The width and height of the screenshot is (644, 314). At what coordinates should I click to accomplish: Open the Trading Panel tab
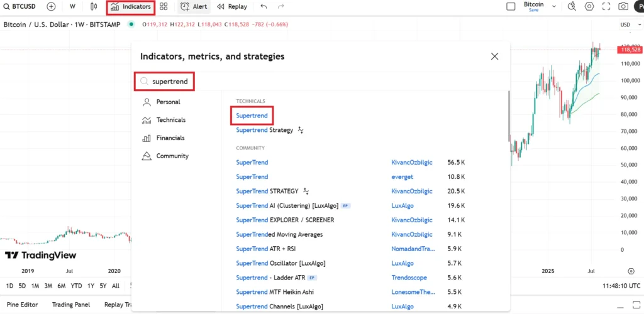point(71,305)
